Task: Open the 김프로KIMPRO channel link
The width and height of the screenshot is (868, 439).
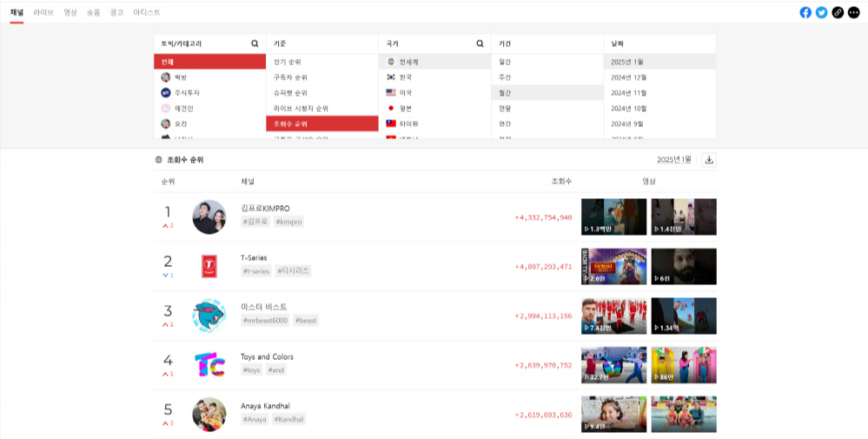Action: pos(265,209)
